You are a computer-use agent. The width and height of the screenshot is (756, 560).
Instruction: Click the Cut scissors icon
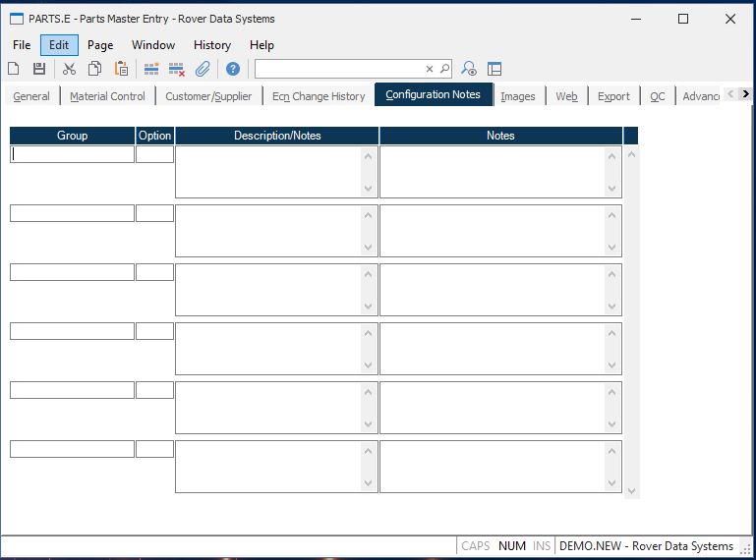pyautogui.click(x=69, y=69)
